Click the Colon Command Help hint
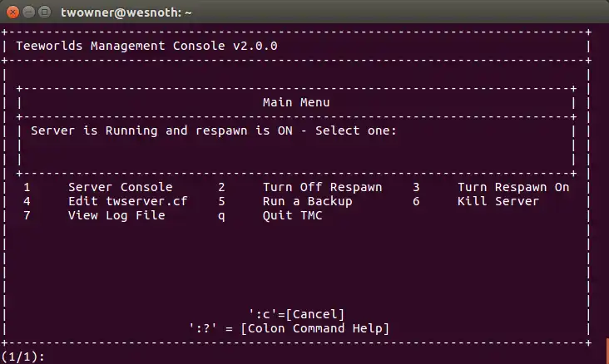Image resolution: width=609 pixels, height=364 pixels. [289, 327]
